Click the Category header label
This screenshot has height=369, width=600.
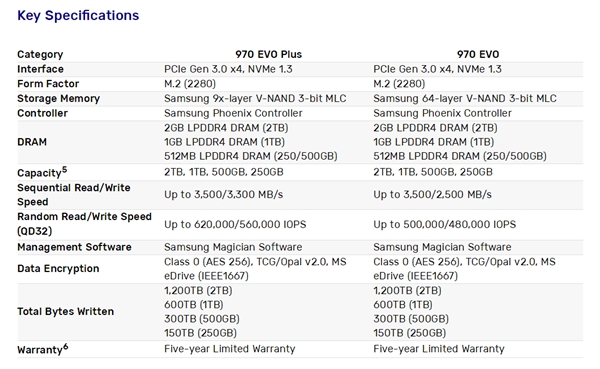pyautogui.click(x=40, y=54)
